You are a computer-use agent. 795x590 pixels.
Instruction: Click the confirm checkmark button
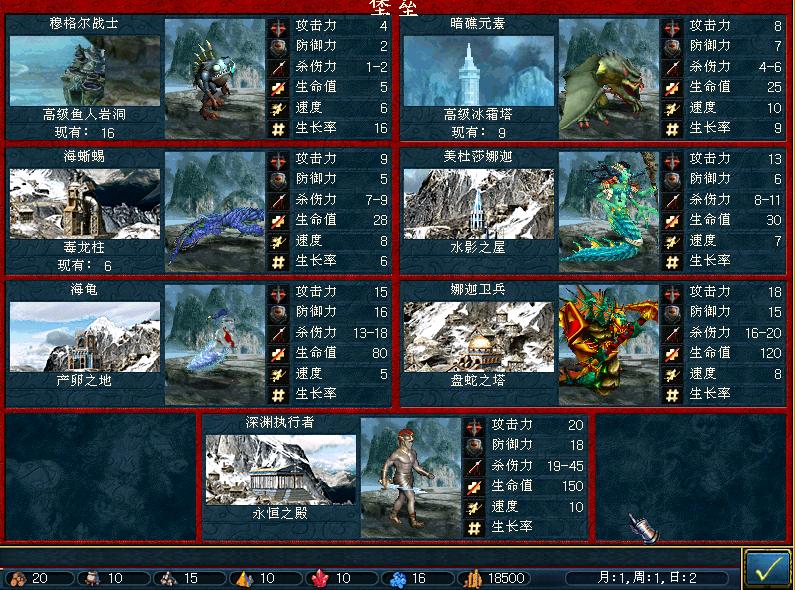pos(769,569)
